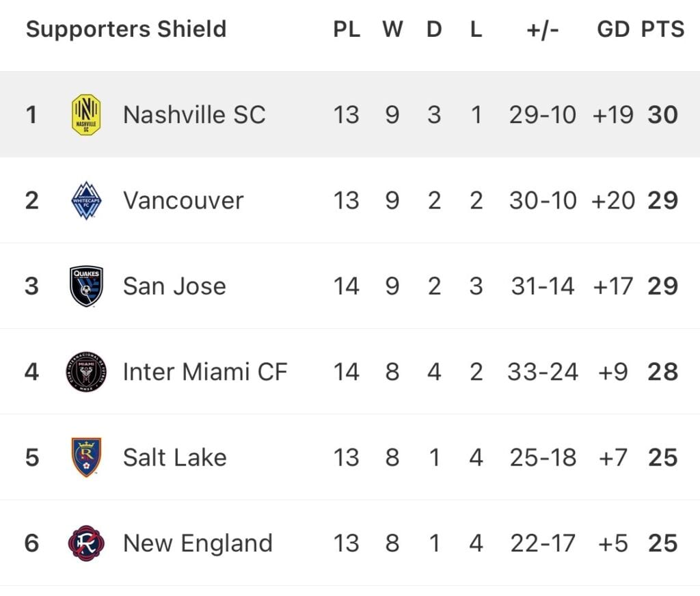Open the New England team name
The width and height of the screenshot is (700, 596).
[x=198, y=543]
